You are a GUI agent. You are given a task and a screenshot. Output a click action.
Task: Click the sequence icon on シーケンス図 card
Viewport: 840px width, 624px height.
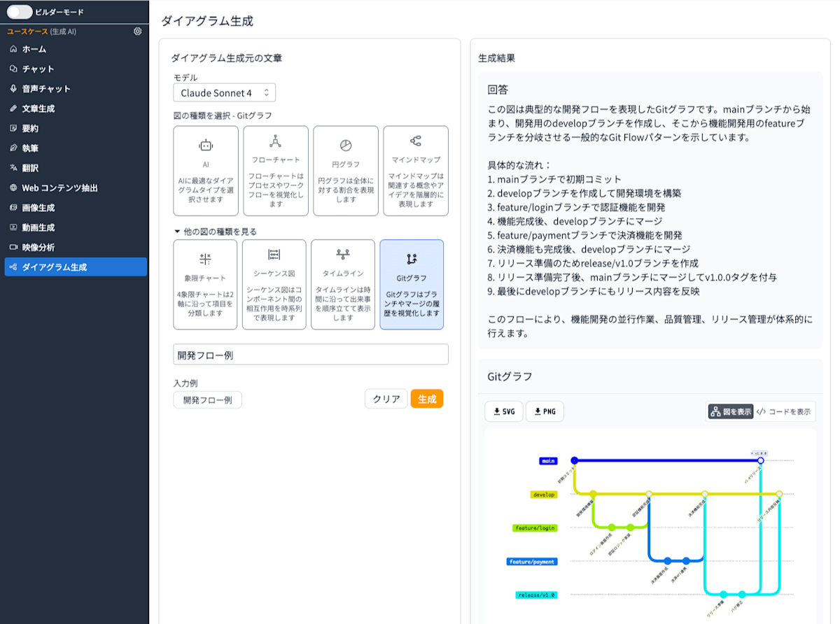pos(274,255)
